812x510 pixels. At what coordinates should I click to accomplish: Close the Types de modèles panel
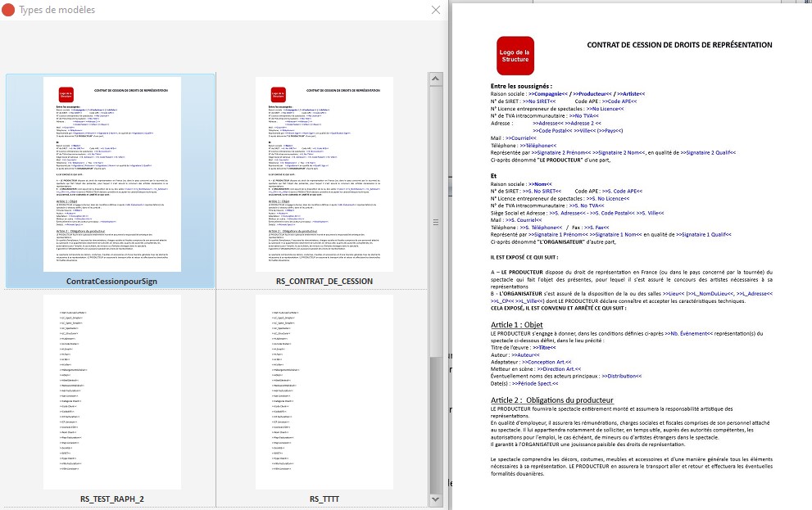point(436,10)
